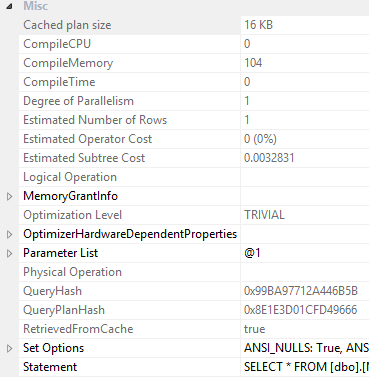369x377 pixels.
Task: Collapse the Misc category section
Action: click(x=9, y=6)
